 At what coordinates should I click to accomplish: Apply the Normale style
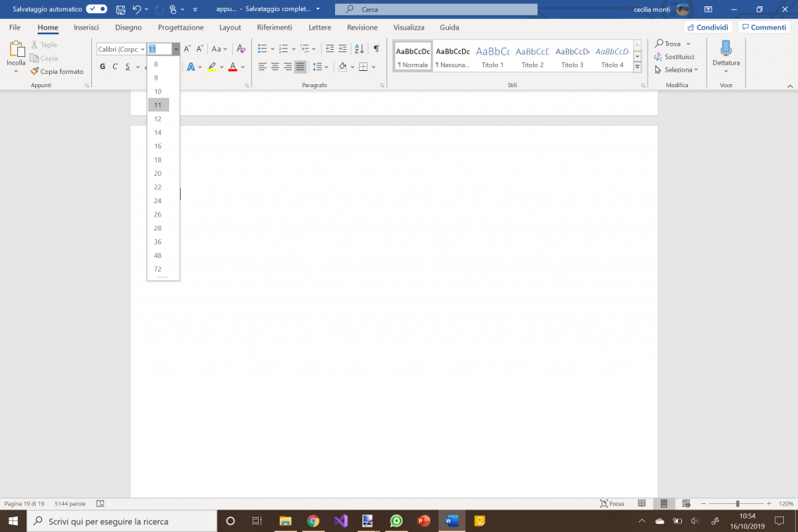pos(413,56)
